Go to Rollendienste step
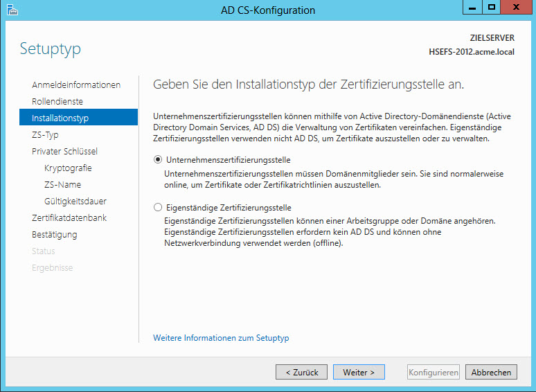 [57, 102]
